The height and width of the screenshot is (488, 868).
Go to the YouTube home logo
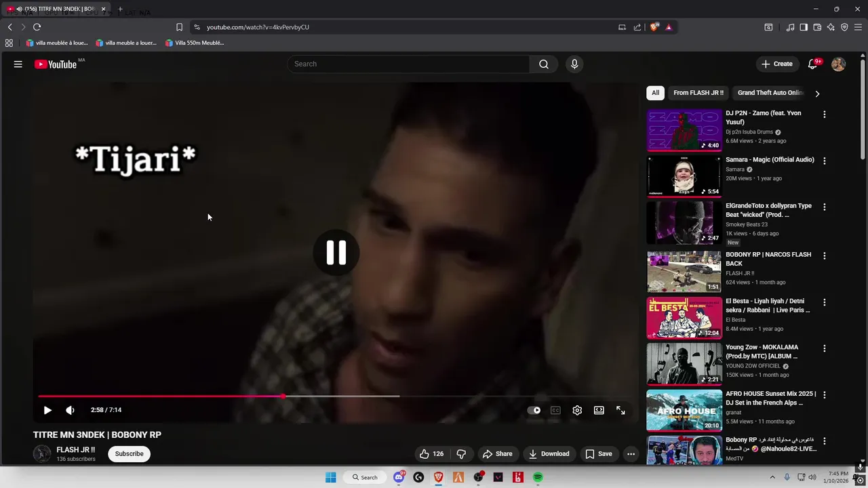tap(56, 64)
